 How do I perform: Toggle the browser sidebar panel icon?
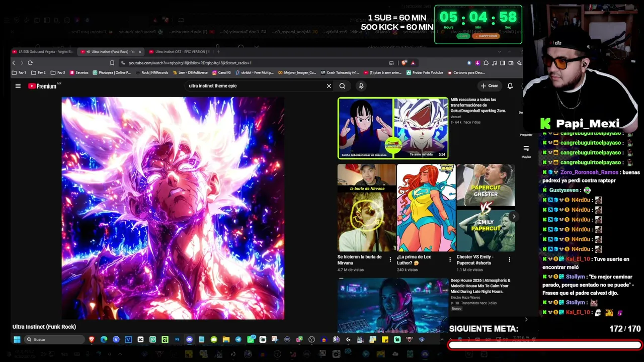(x=502, y=63)
